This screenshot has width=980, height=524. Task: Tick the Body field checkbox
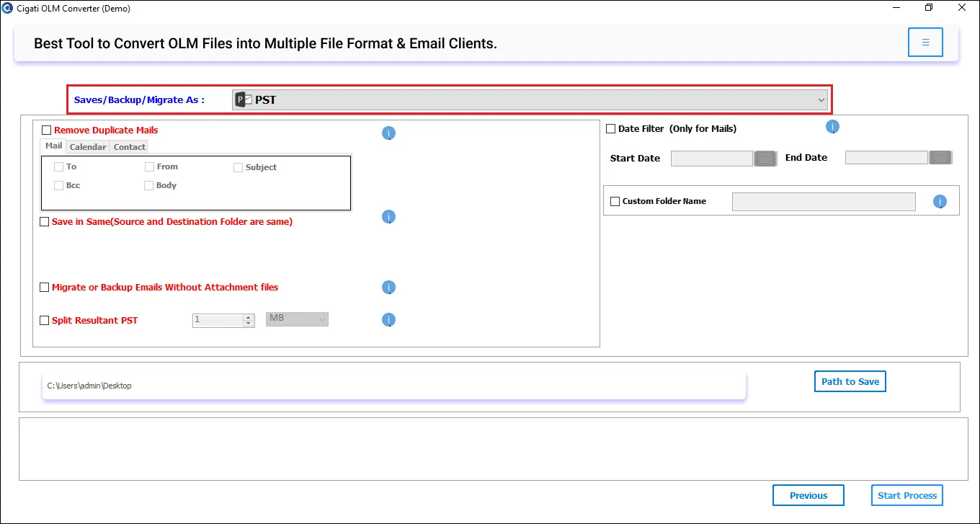tap(149, 185)
